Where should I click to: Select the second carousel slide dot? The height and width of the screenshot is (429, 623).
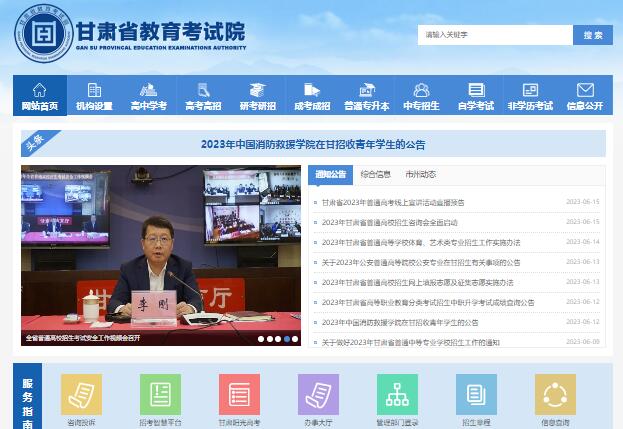270,339
